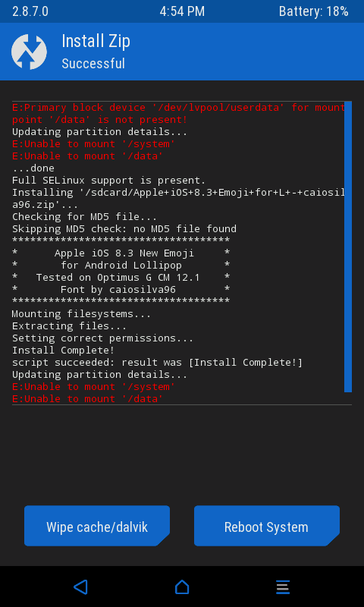364x607 pixels.
Task: Tap the back navigation triangle icon
Action: point(81,587)
